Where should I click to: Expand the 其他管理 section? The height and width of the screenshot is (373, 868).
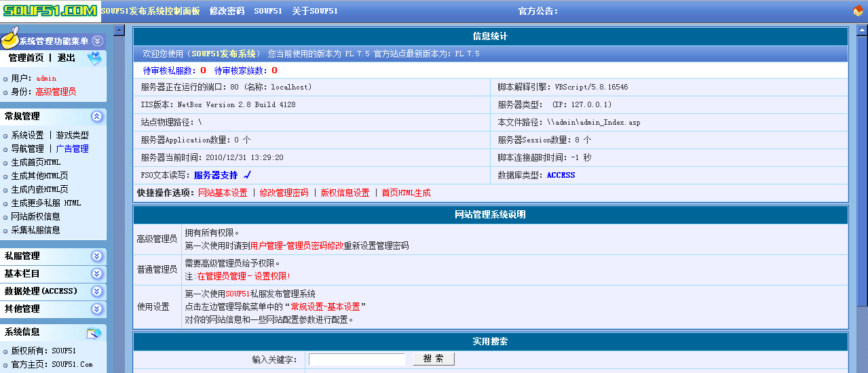[x=97, y=309]
